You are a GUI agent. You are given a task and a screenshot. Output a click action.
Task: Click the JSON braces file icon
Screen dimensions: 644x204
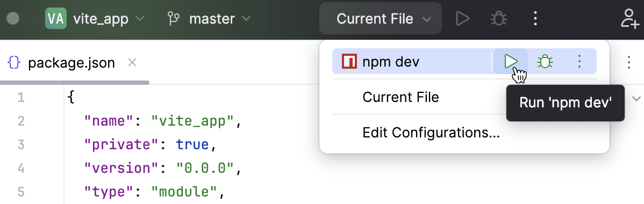(x=14, y=63)
